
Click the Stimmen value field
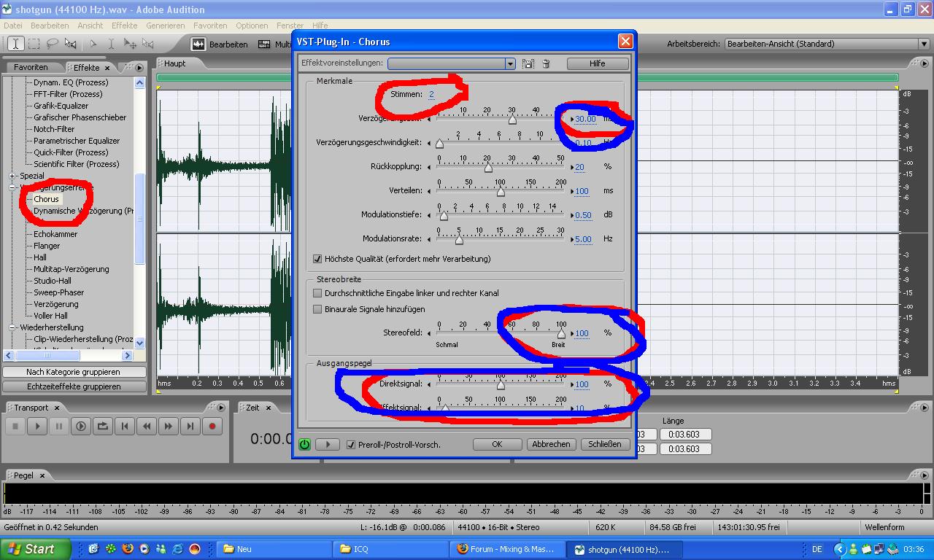pyautogui.click(x=431, y=94)
